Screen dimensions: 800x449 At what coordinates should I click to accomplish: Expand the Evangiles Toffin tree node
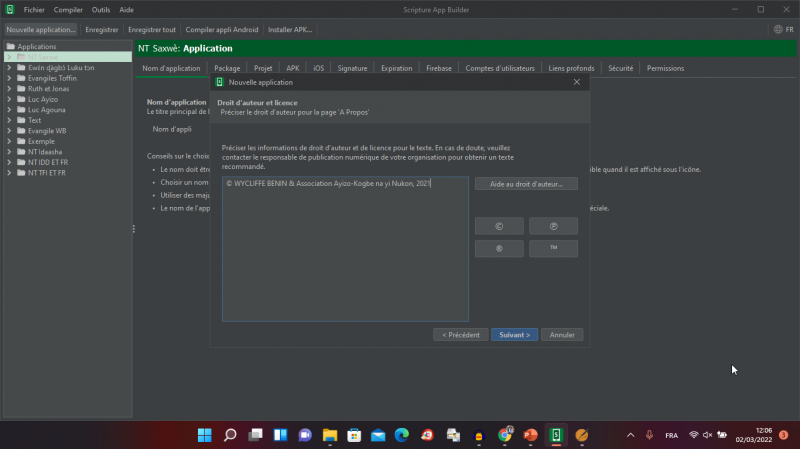tap(9, 77)
